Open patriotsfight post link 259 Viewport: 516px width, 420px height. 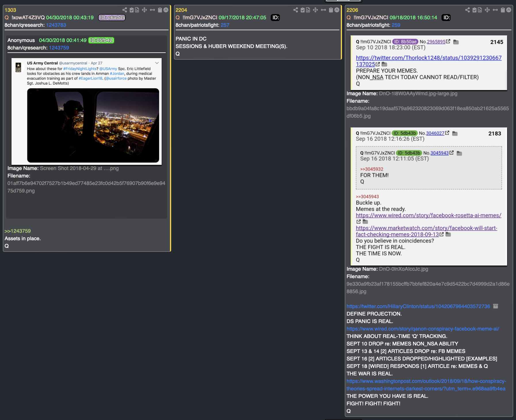(396, 25)
